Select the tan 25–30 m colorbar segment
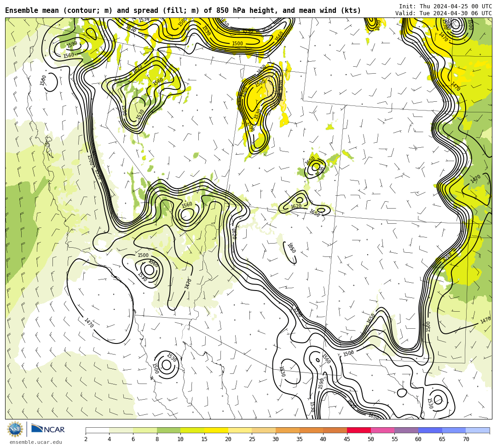The width and height of the screenshot is (497, 448). [x=264, y=430]
